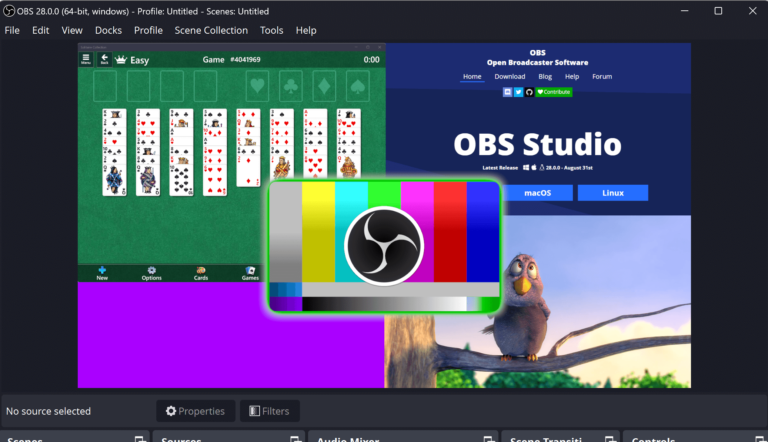Screen dimensions: 768x442
Task: Click the Apple logo beside Latest Release
Action: (x=533, y=168)
